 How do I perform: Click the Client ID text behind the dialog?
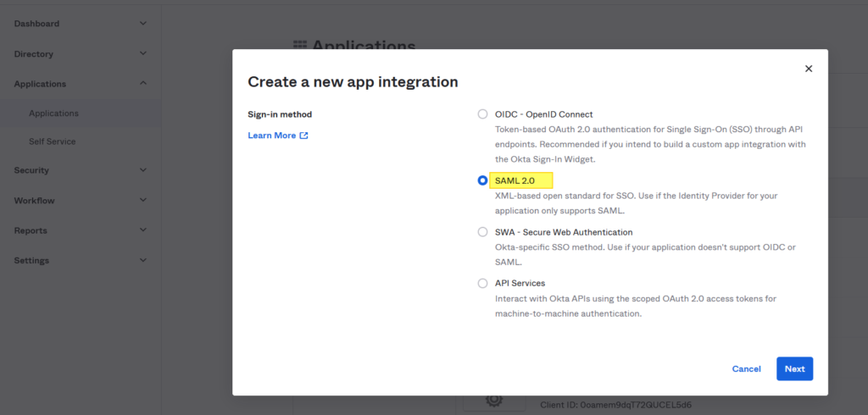pos(615,405)
